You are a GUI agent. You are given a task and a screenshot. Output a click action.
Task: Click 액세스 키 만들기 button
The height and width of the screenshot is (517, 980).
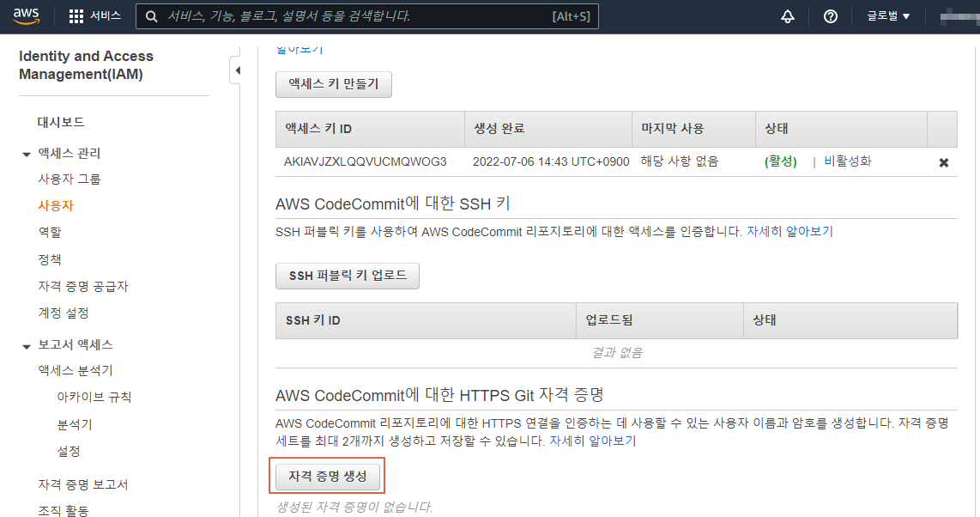click(x=334, y=84)
